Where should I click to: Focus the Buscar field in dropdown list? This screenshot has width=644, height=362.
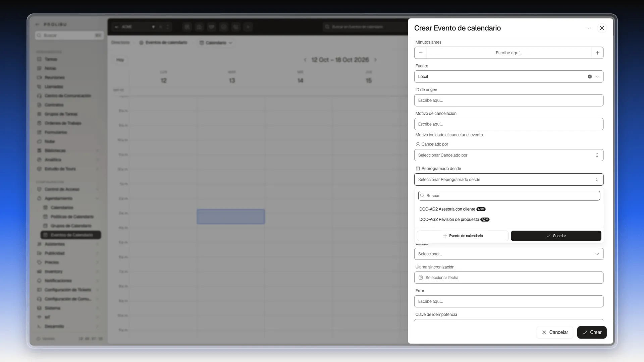pos(509,196)
